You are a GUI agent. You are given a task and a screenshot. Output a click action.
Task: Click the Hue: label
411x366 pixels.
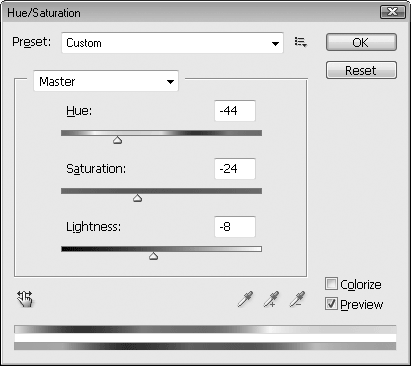tap(79, 110)
